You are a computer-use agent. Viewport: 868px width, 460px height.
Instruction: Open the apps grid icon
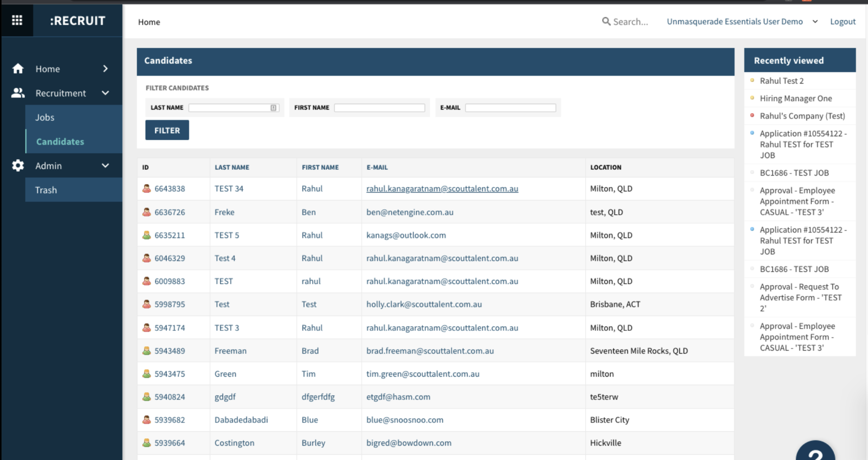click(x=17, y=20)
